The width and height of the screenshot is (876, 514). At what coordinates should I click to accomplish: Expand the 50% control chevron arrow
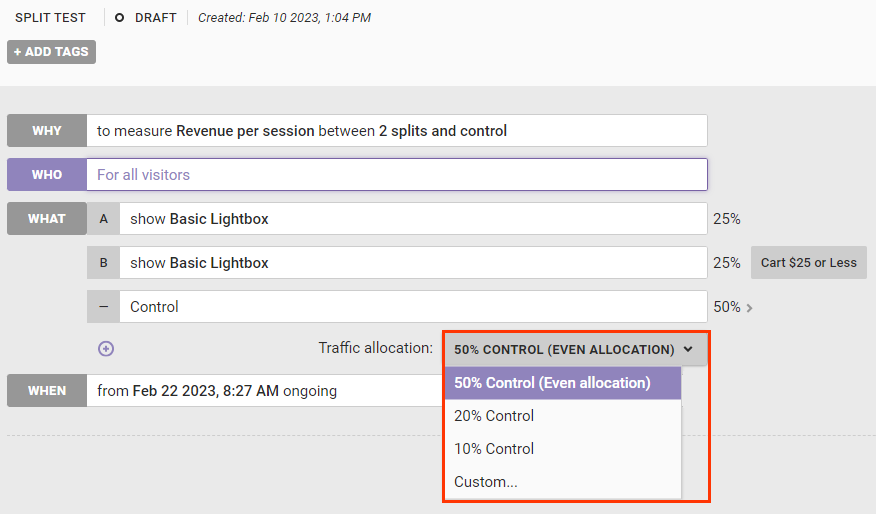750,308
